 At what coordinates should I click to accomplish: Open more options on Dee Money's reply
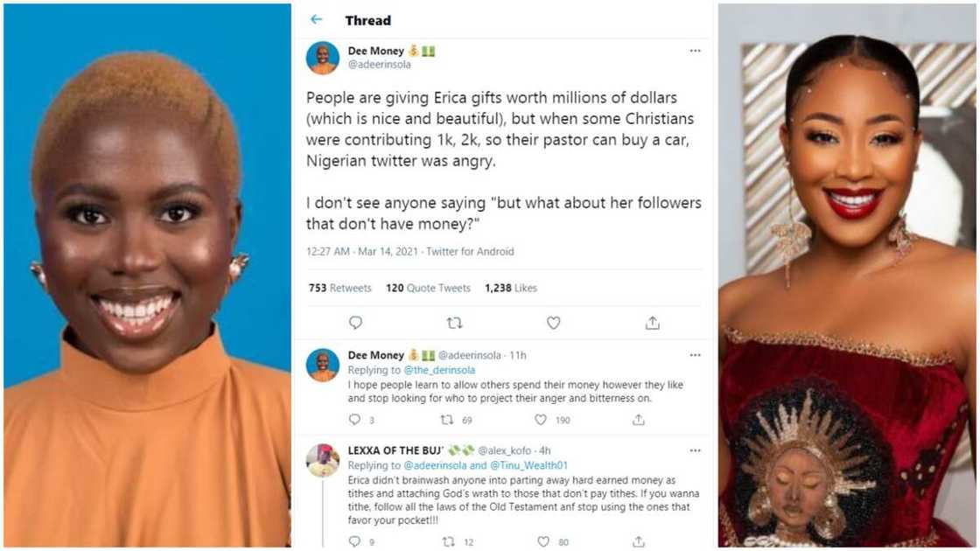[x=696, y=354]
